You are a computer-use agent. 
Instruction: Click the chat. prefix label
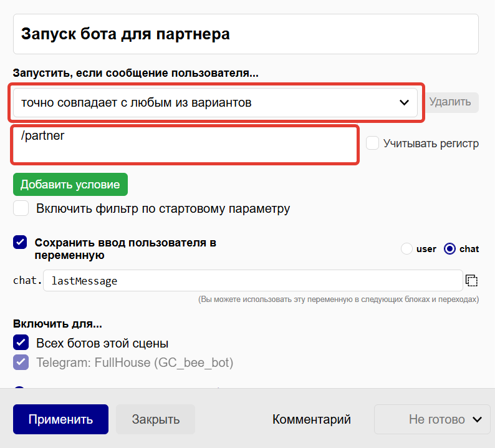[x=27, y=281]
